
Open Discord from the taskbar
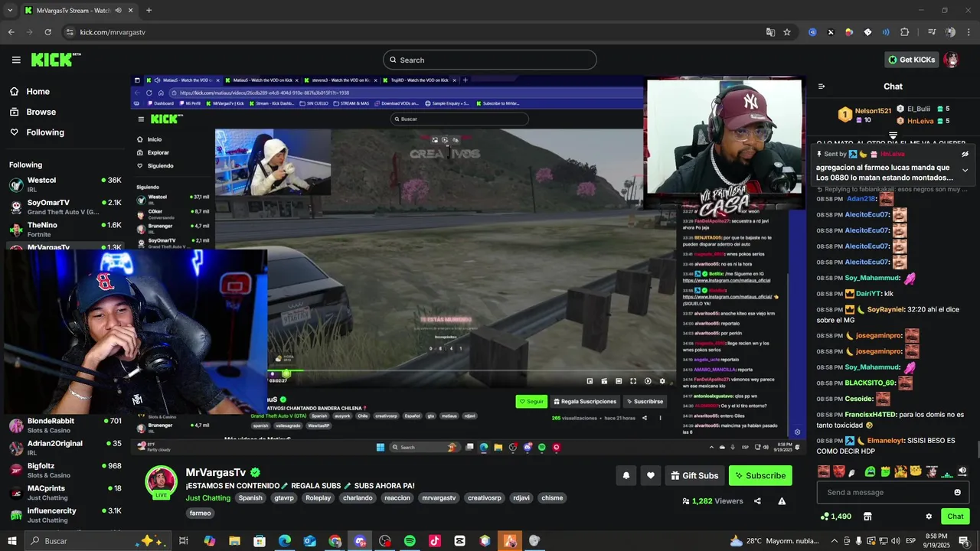click(360, 541)
